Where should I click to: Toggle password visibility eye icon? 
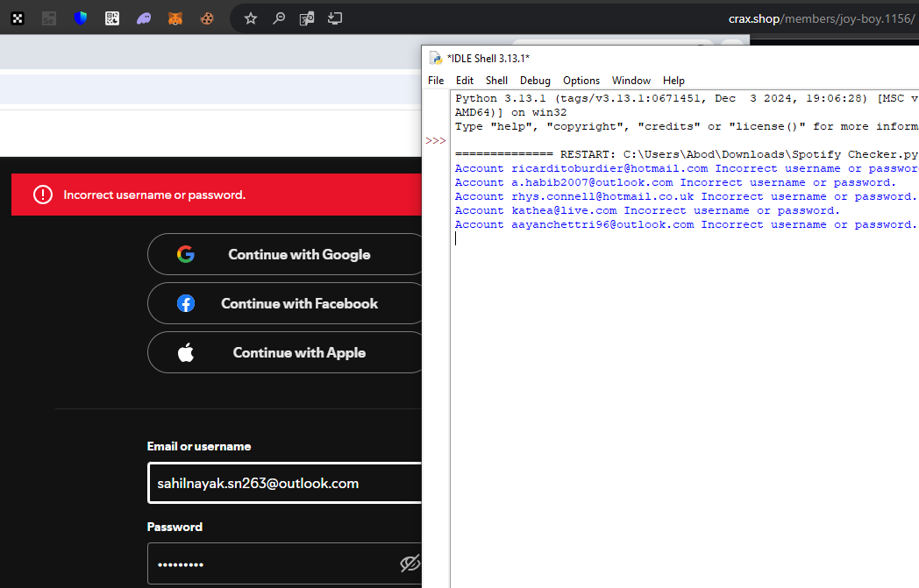tap(409, 563)
